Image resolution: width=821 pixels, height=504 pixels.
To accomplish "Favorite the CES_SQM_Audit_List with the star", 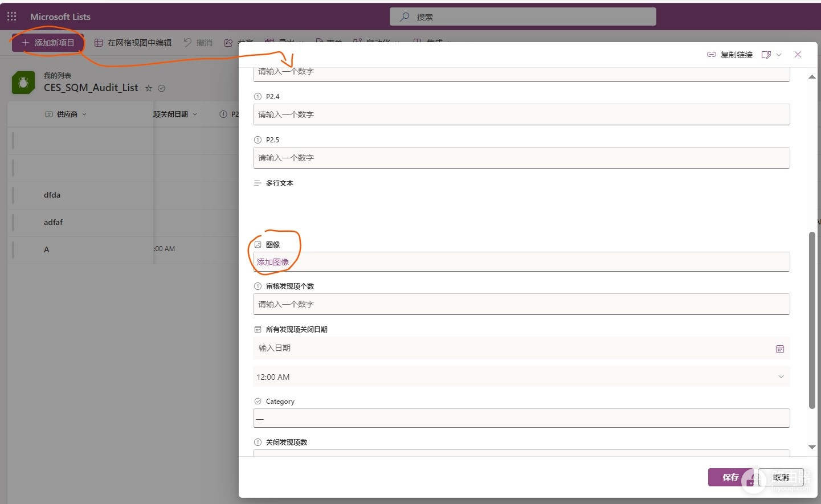I will 149,88.
